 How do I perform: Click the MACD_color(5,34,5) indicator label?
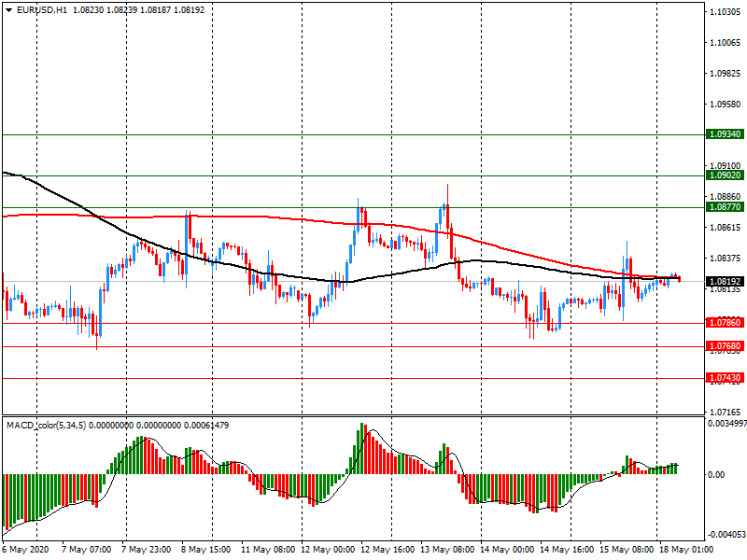60,426
